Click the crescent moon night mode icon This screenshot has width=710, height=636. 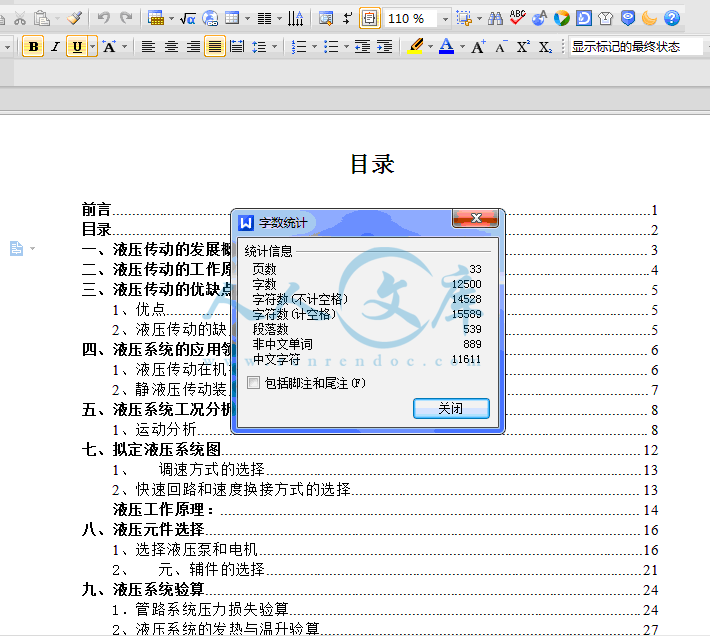point(649,19)
